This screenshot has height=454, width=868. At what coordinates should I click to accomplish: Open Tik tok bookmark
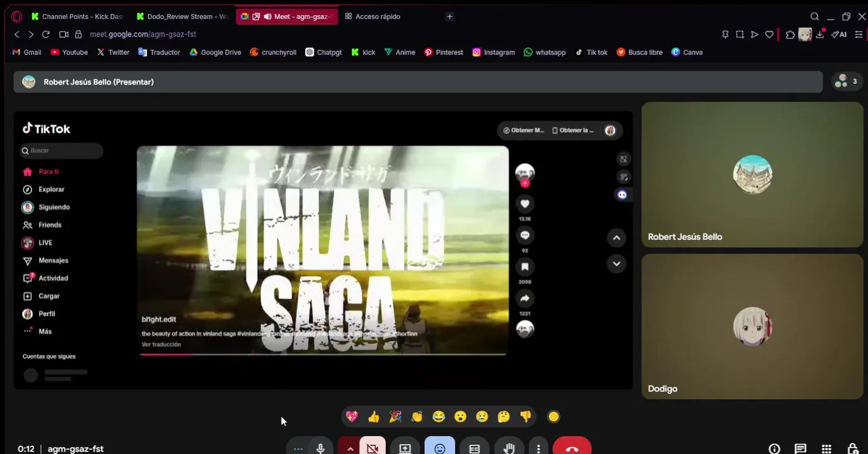(x=591, y=52)
